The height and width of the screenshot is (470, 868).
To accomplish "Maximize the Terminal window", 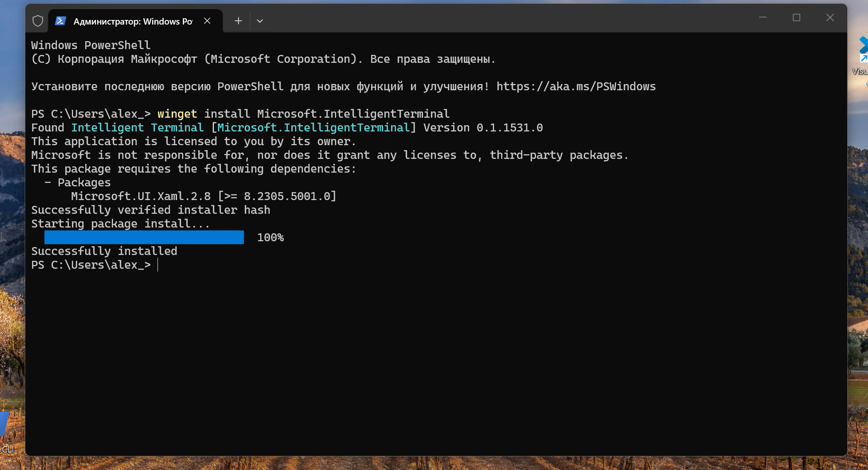I will 797,17.
